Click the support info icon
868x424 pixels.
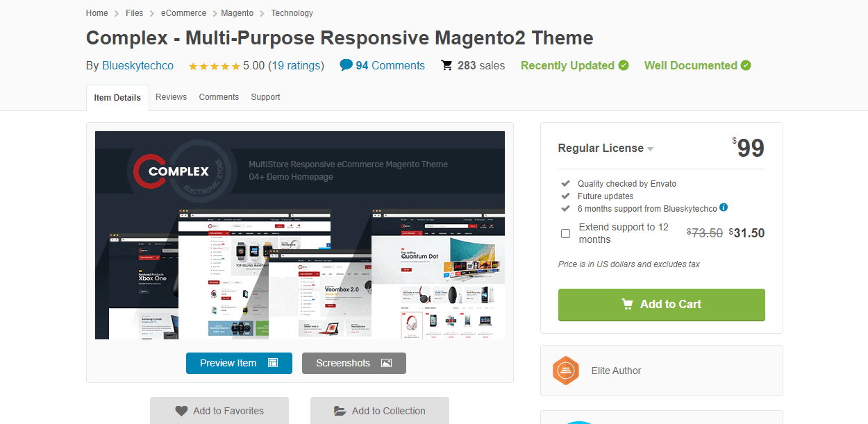(724, 207)
